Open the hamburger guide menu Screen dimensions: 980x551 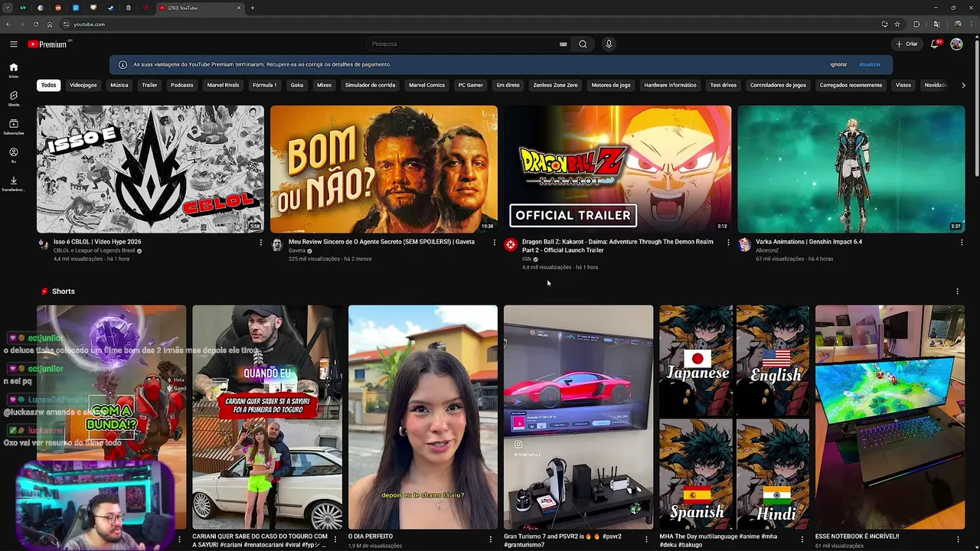[14, 44]
